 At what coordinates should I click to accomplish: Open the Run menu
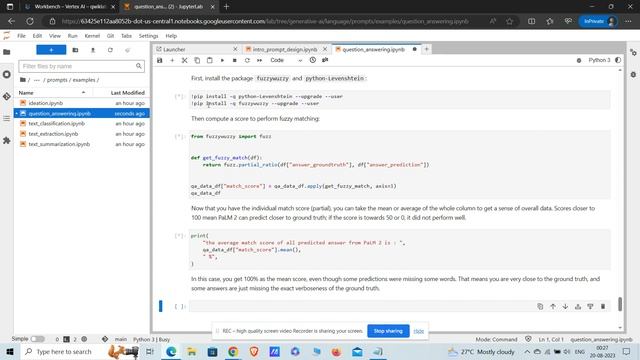(73, 36)
